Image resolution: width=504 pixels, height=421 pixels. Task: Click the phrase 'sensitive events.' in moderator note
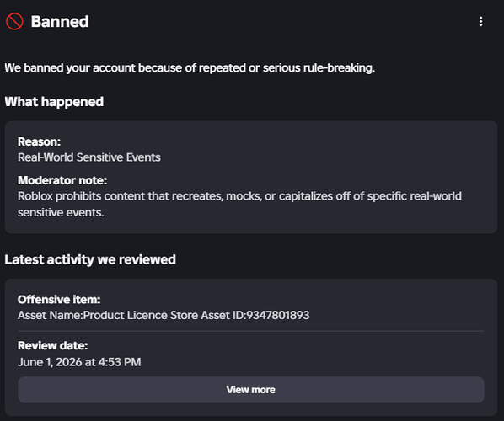click(x=61, y=212)
